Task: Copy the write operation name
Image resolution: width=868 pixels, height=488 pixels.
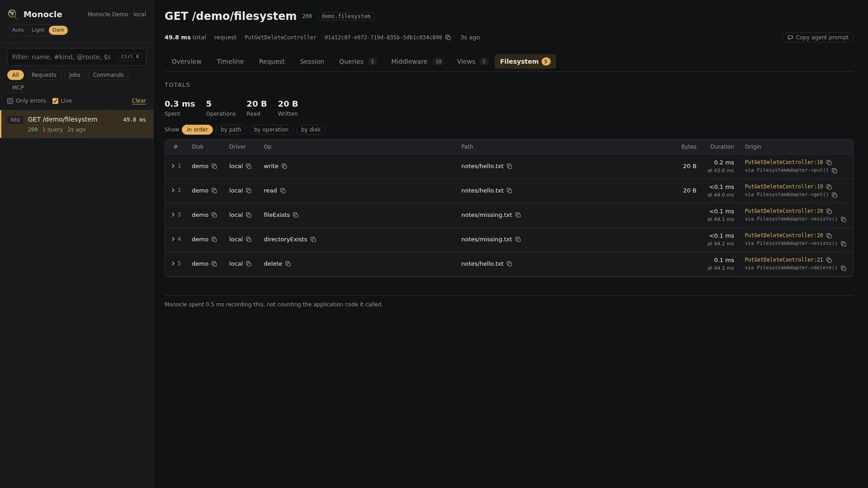Action: pyautogui.click(x=284, y=166)
